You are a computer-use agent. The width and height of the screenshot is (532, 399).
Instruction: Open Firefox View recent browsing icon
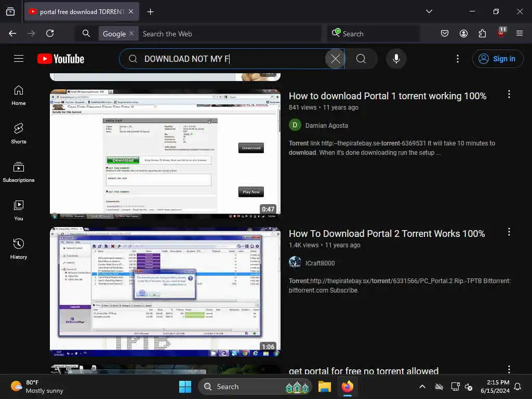pyautogui.click(x=10, y=11)
